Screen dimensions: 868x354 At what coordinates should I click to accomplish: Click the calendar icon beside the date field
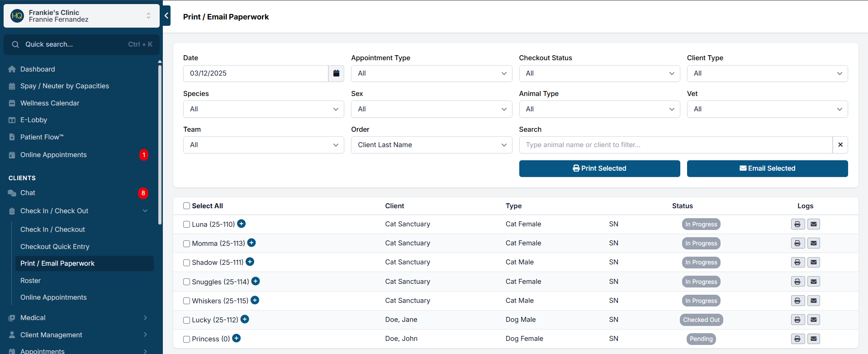(336, 73)
